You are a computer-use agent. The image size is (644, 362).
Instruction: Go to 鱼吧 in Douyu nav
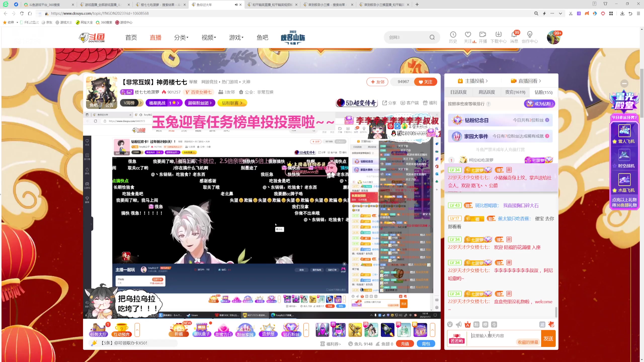tap(262, 37)
